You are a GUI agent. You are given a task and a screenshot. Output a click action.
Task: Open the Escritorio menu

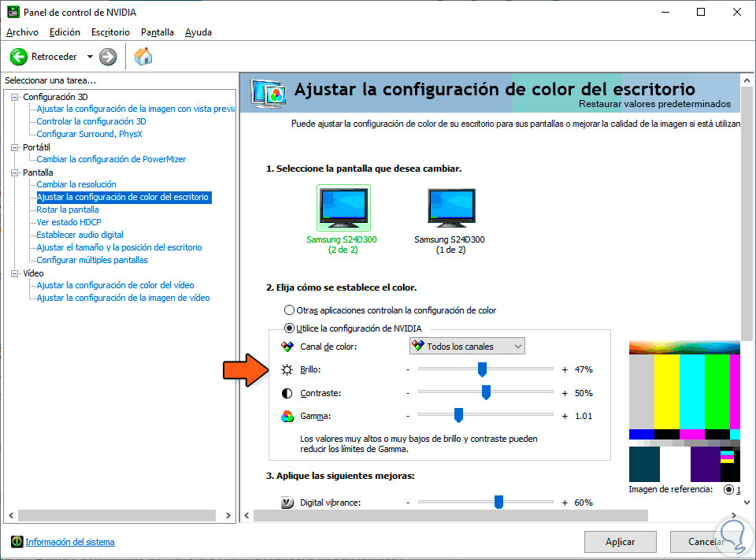click(110, 32)
